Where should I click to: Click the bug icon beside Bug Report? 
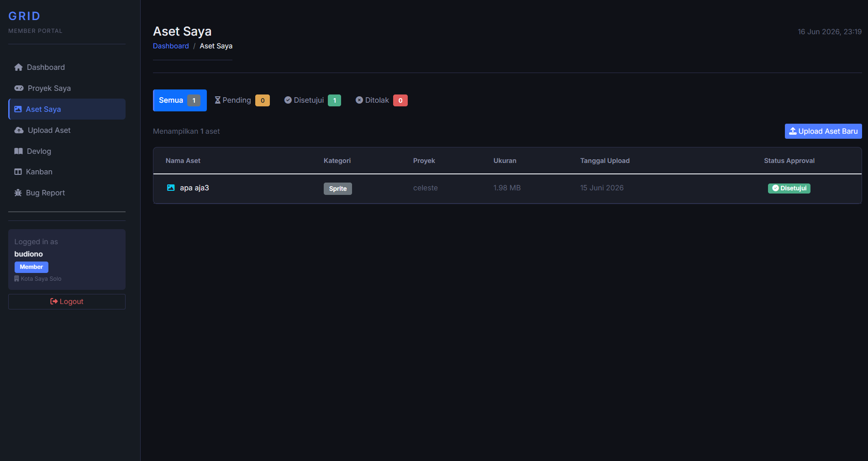(x=18, y=193)
